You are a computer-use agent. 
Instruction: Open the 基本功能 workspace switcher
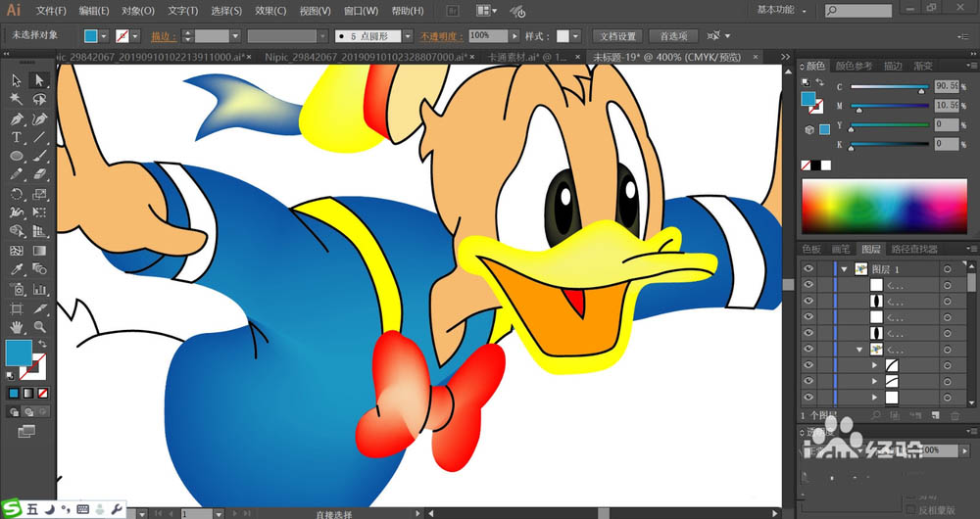781,10
